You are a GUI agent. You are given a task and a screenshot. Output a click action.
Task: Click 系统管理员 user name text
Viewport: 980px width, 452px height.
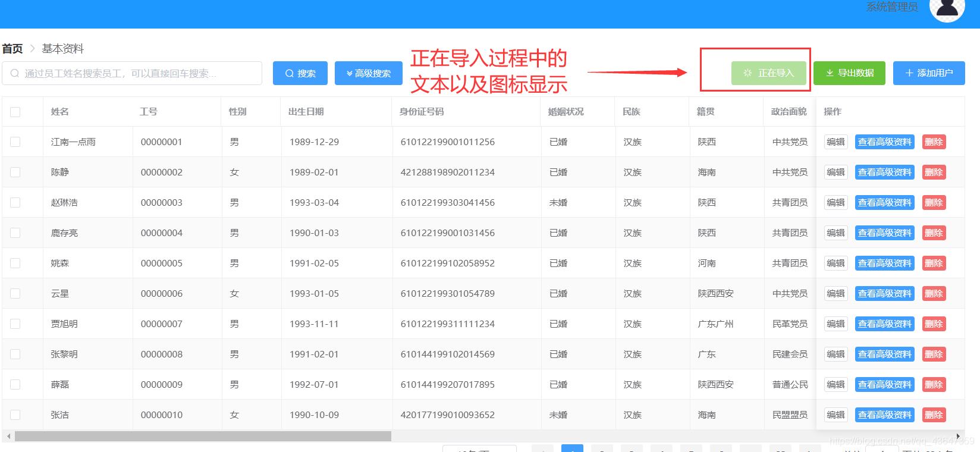pyautogui.click(x=892, y=7)
